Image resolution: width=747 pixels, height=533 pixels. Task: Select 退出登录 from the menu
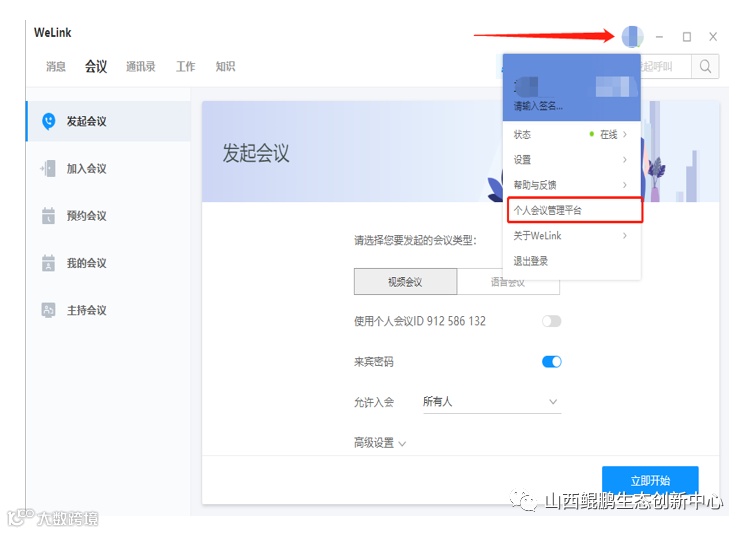[530, 261]
